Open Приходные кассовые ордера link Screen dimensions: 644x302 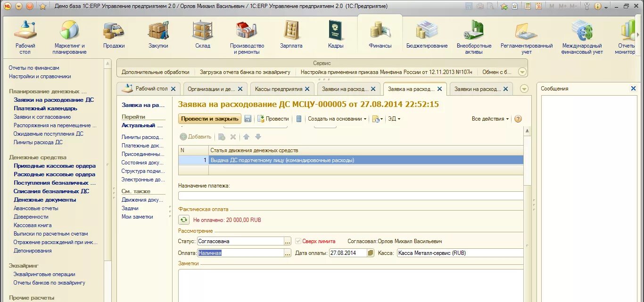click(x=55, y=166)
